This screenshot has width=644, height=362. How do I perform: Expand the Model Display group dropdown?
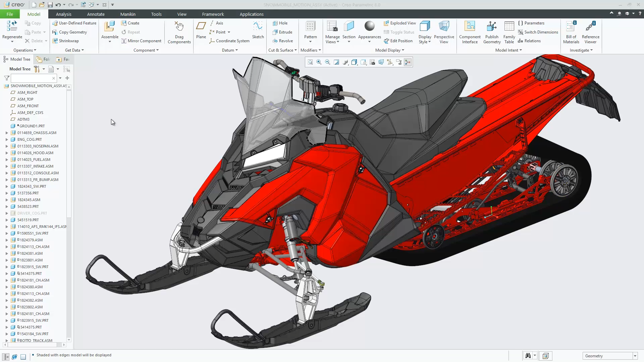coord(389,50)
